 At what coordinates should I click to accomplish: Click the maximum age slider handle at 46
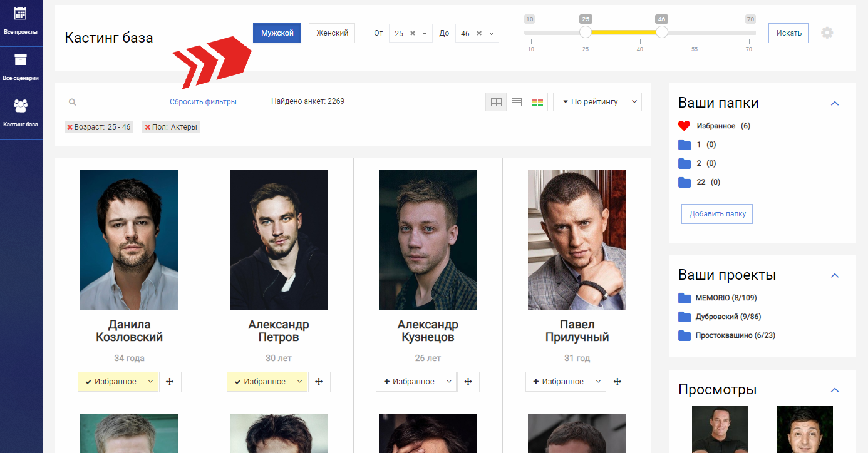[x=662, y=32]
